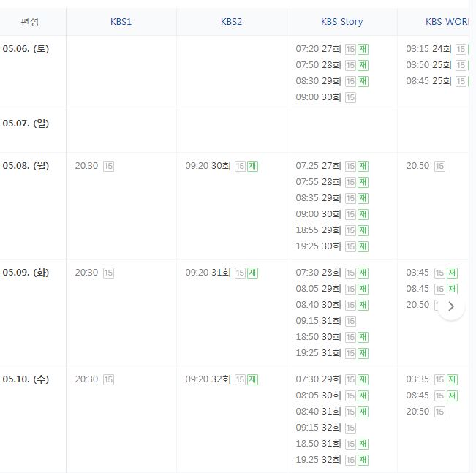Click the 15 rating badge beside 07:55 28회
Viewport: 476px width, 473px height.
350,183
